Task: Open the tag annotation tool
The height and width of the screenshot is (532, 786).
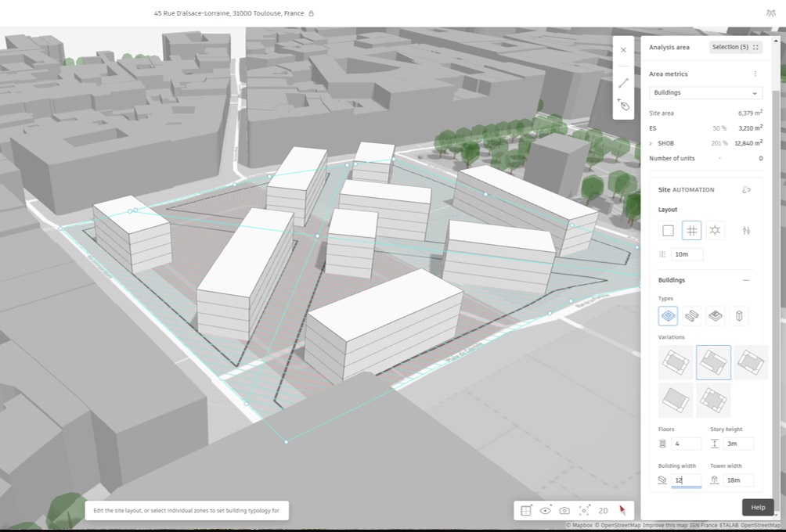Action: (623, 106)
